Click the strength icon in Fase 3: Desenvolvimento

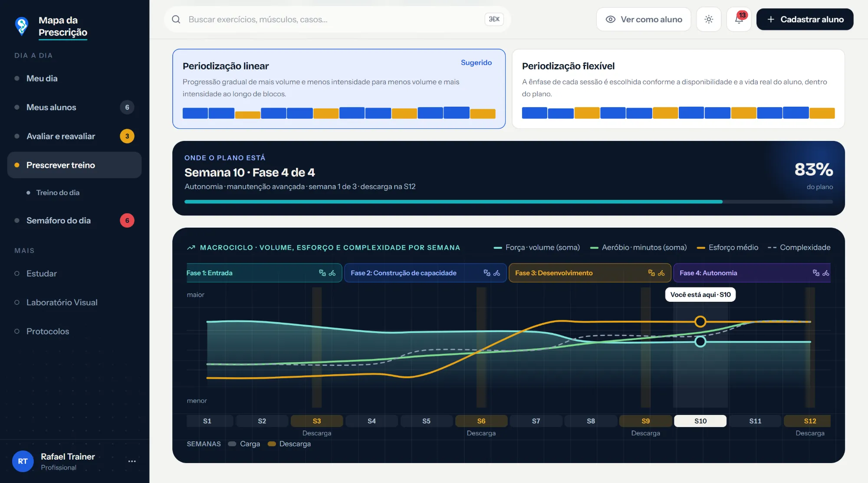coord(651,273)
